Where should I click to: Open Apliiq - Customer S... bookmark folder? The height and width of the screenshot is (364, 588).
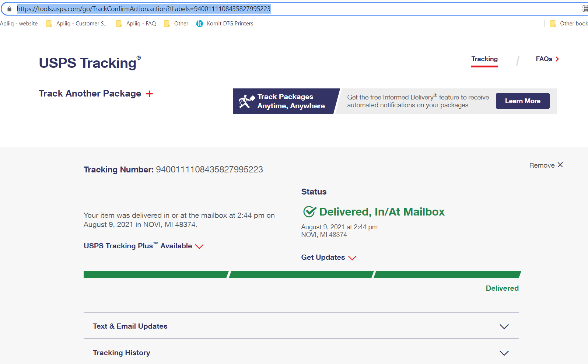tap(77, 24)
